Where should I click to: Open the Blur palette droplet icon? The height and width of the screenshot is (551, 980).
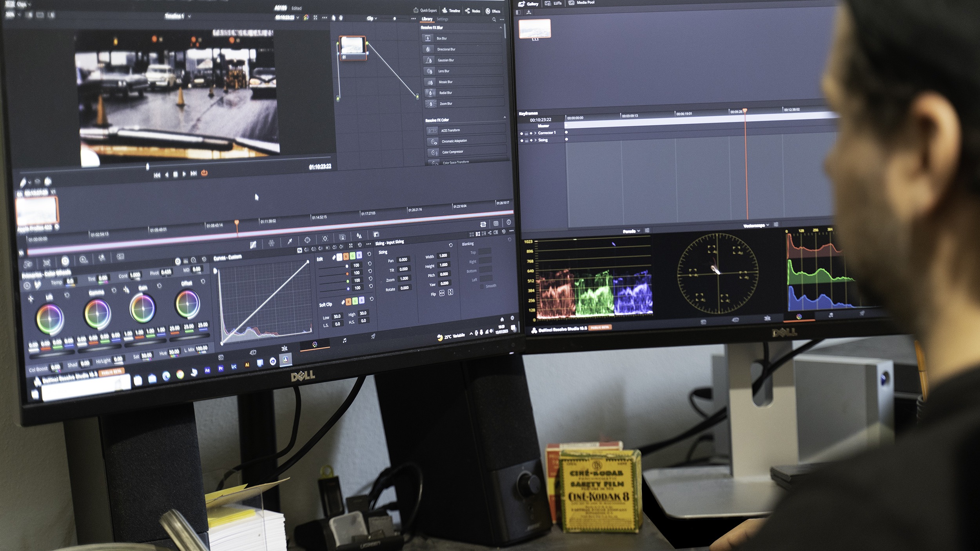[359, 236]
